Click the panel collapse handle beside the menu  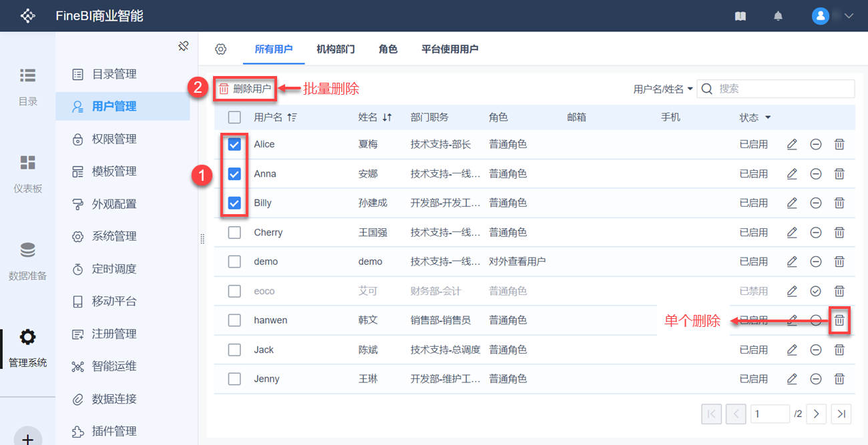[x=202, y=239]
